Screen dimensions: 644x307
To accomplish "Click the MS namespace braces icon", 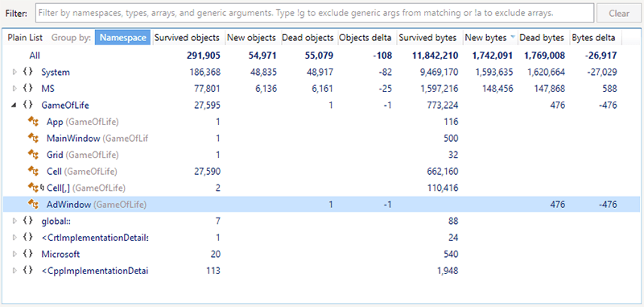I will [x=27, y=89].
